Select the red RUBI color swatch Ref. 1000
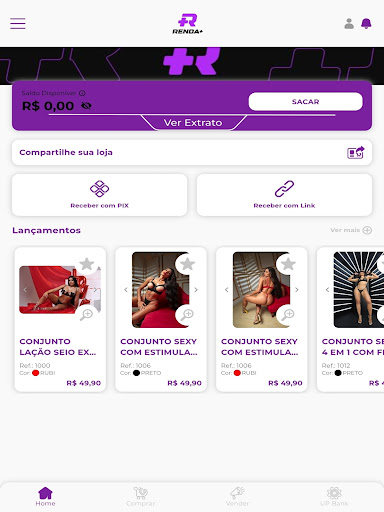384x512 pixels. [36, 373]
